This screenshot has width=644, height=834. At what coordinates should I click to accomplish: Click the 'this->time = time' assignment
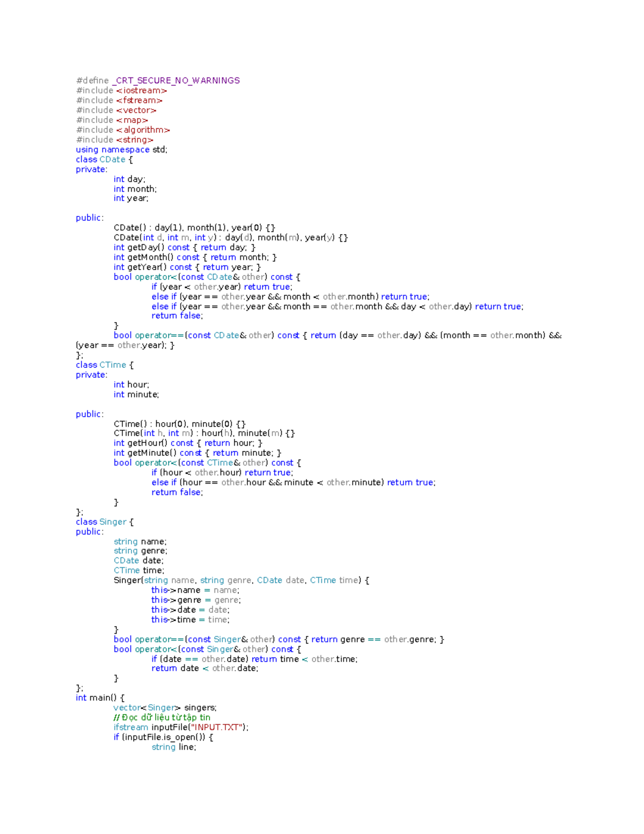[x=190, y=620]
